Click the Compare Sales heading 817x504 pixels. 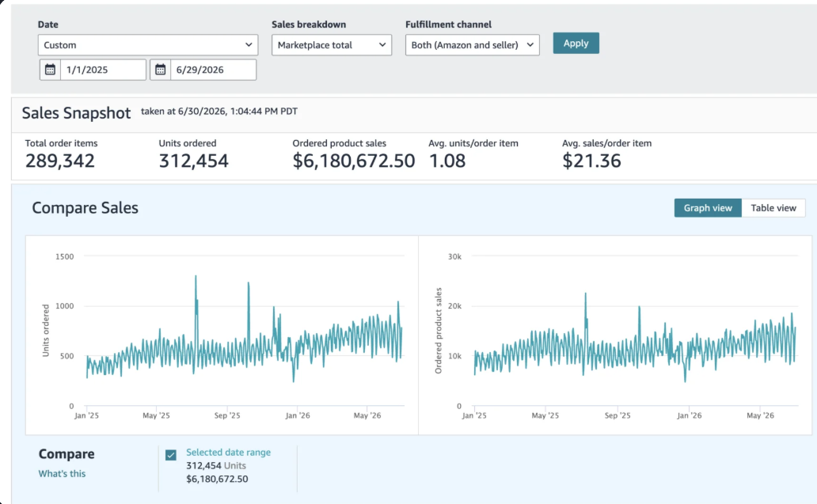85,208
